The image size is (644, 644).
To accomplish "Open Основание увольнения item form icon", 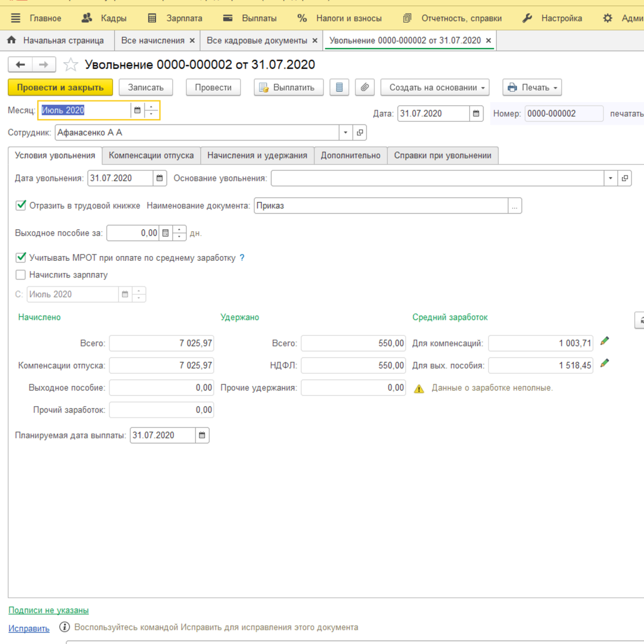I will 625,178.
